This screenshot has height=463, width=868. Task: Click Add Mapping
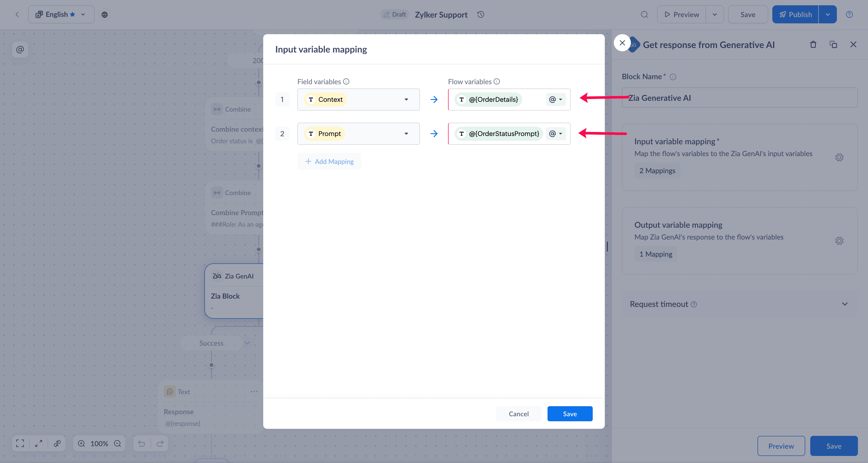pos(329,162)
